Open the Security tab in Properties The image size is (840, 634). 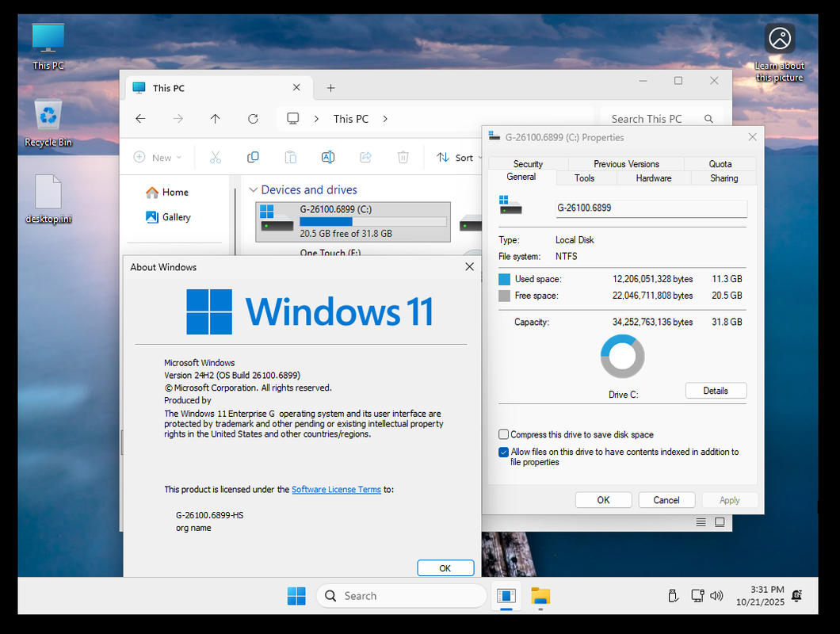pyautogui.click(x=529, y=164)
